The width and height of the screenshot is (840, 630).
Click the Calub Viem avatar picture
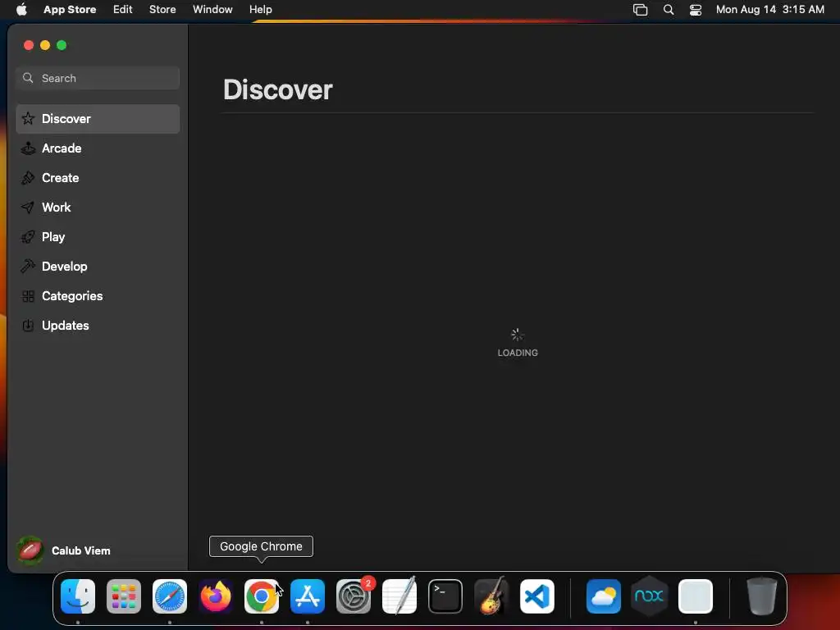[30, 550]
